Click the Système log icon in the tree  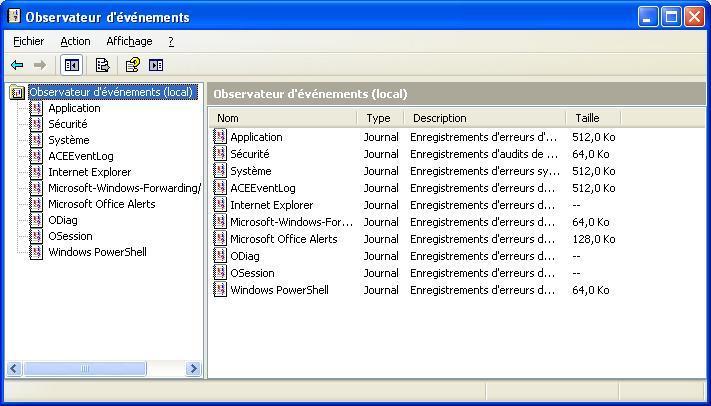point(36,140)
